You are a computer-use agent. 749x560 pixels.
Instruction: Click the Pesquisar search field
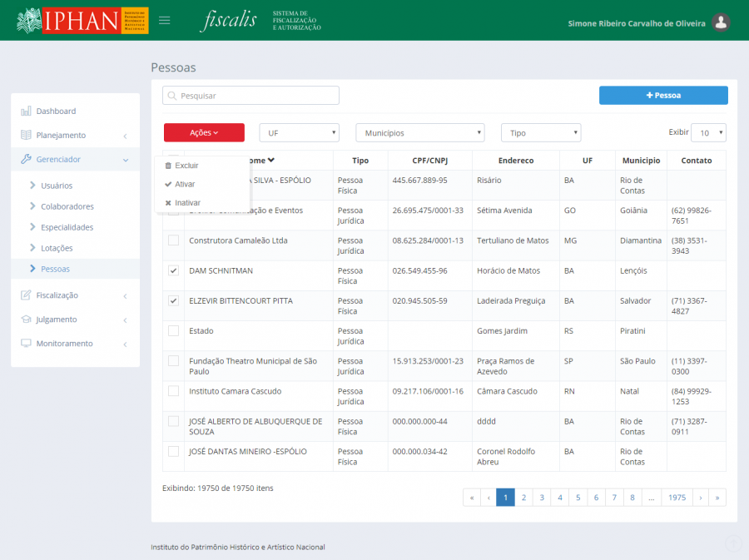(x=250, y=96)
